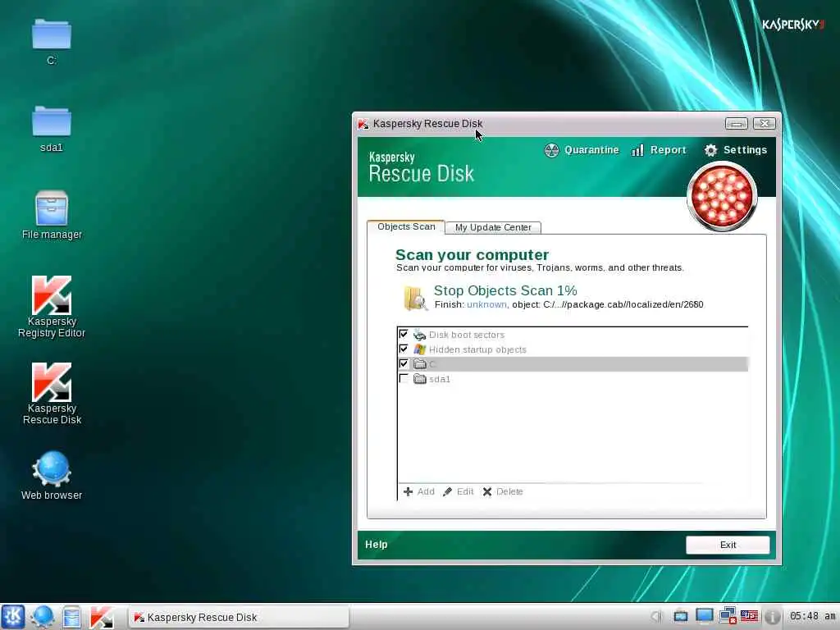Click the 'unknown' finish time link
Screen dimensions: 840x630
[x=486, y=304]
